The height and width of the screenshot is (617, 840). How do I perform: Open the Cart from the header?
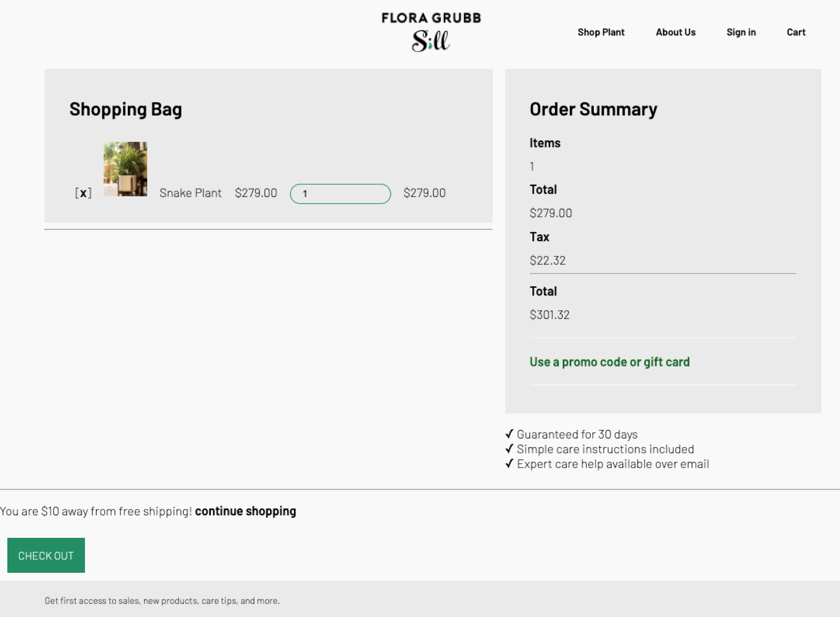(x=796, y=32)
